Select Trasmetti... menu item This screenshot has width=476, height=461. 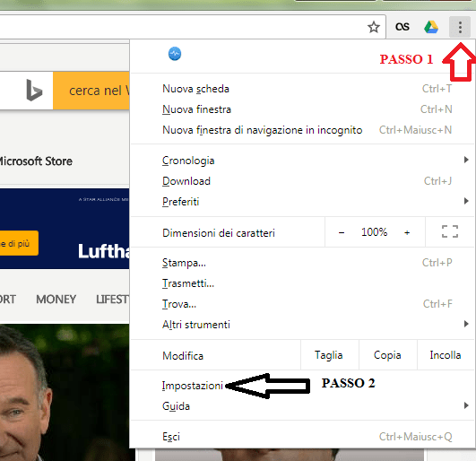(302, 283)
